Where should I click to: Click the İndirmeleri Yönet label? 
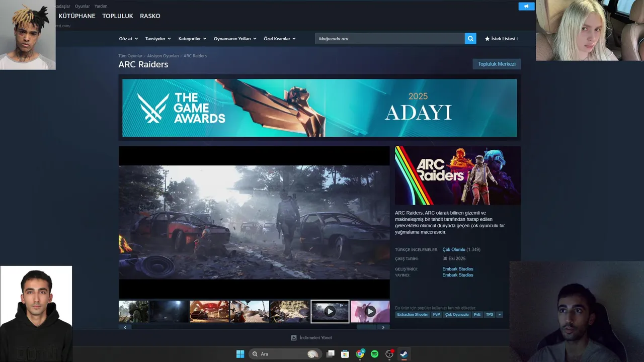316,338
